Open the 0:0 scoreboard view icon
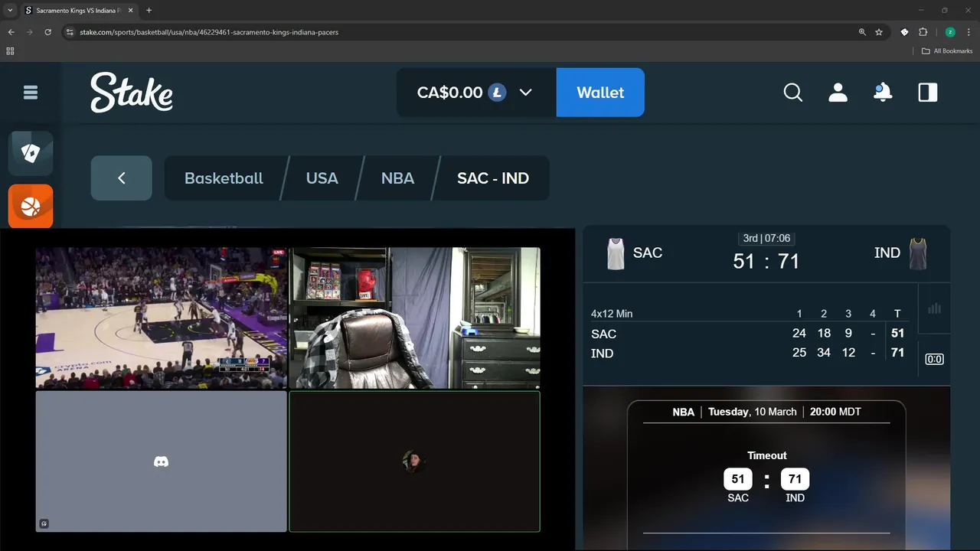The height and width of the screenshot is (551, 980). [934, 359]
